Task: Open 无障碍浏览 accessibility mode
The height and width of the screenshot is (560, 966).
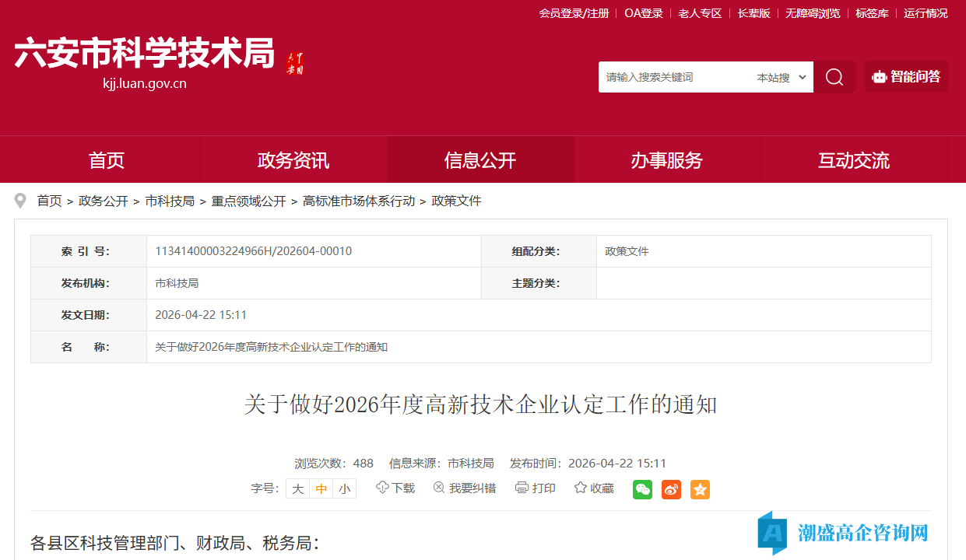Action: tap(813, 13)
